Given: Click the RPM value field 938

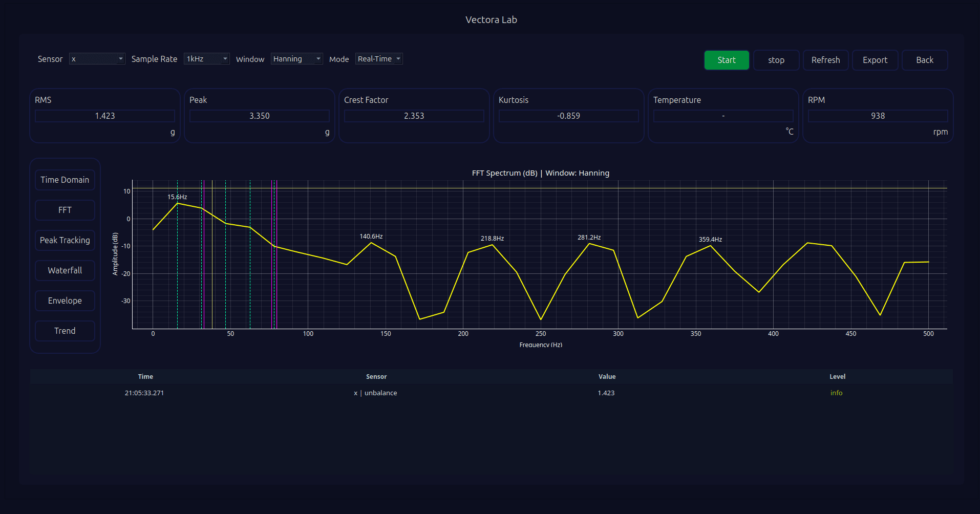Looking at the screenshot, I should coord(878,116).
